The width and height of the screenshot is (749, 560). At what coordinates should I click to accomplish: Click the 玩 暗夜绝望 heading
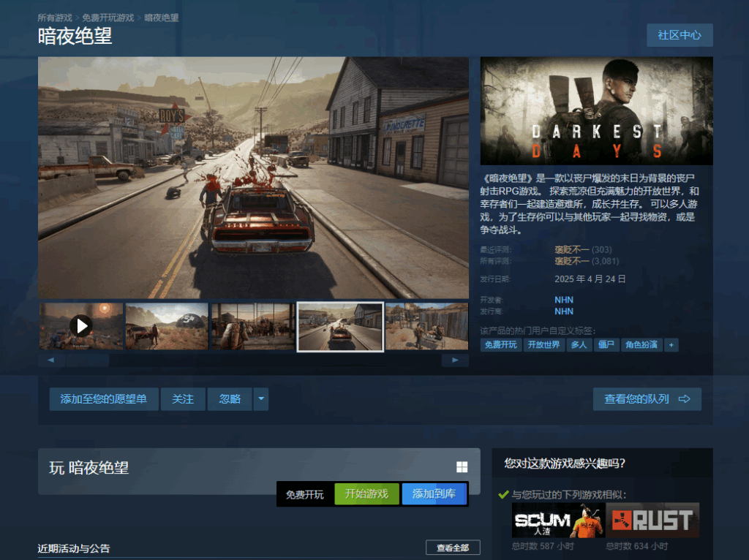coord(89,468)
